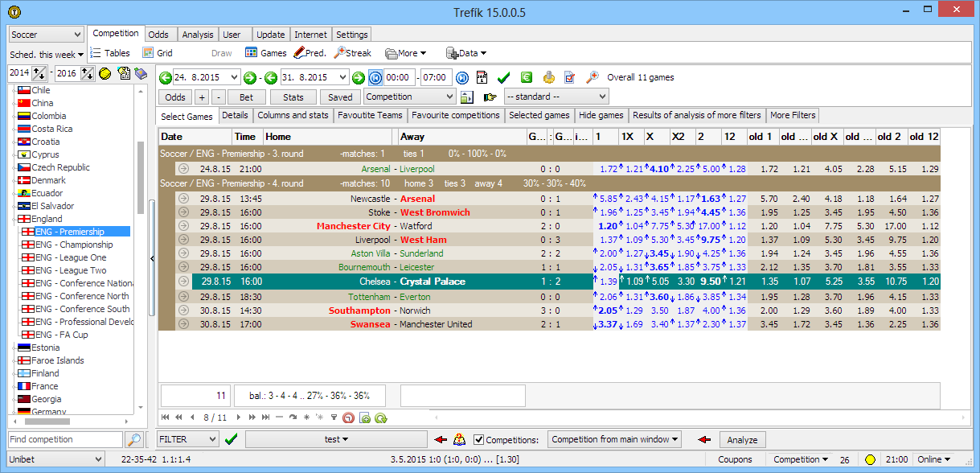Click the calendar sheet icon
This screenshot has width=980, height=473.
click(482, 77)
